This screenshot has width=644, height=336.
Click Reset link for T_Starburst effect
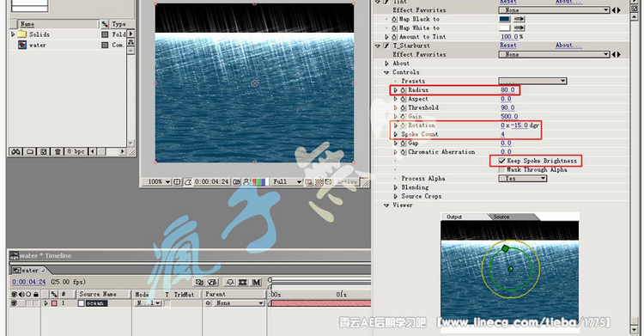coord(508,46)
